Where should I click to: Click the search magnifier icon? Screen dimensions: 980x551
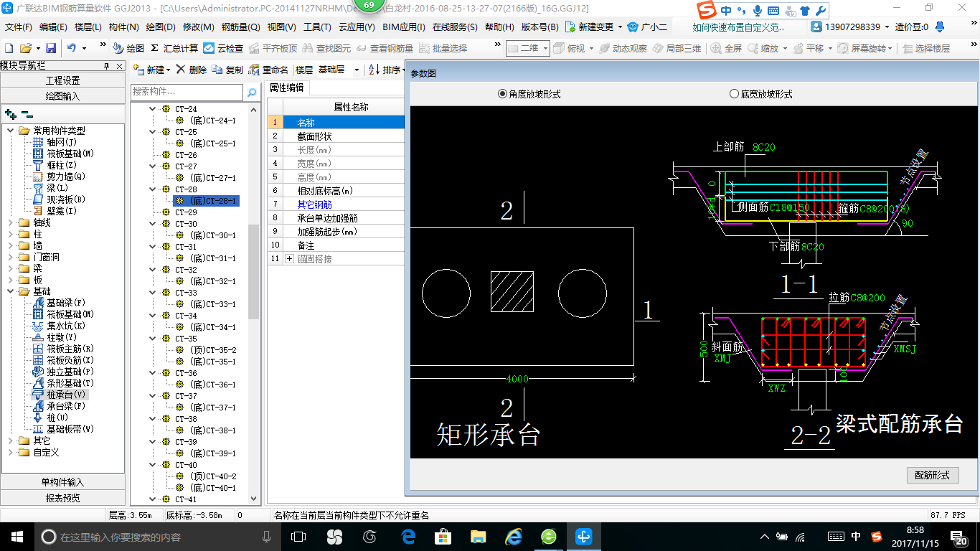252,92
